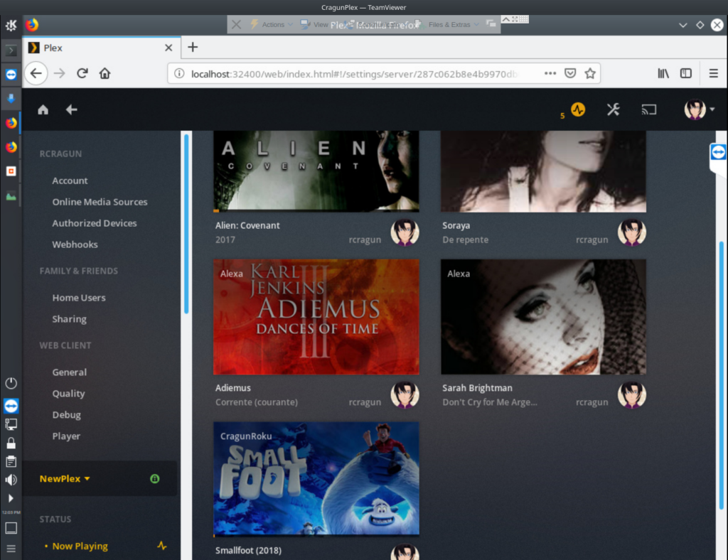Open a new Firefox tab
This screenshot has width=728, height=560.
tap(193, 48)
